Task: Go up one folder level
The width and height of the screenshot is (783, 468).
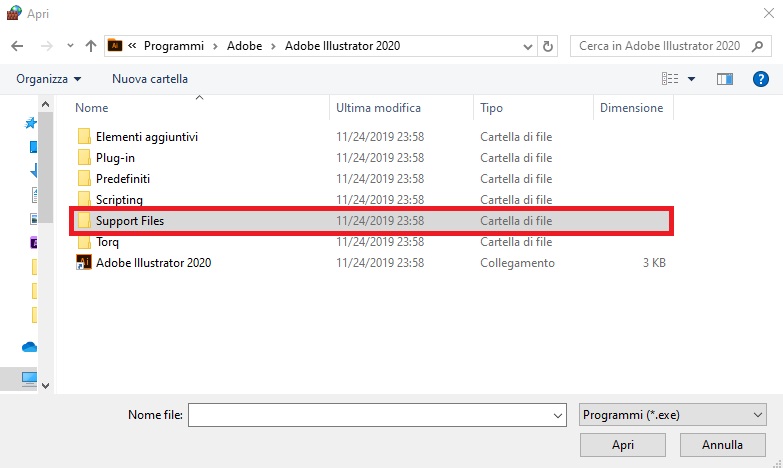Action: coord(91,46)
